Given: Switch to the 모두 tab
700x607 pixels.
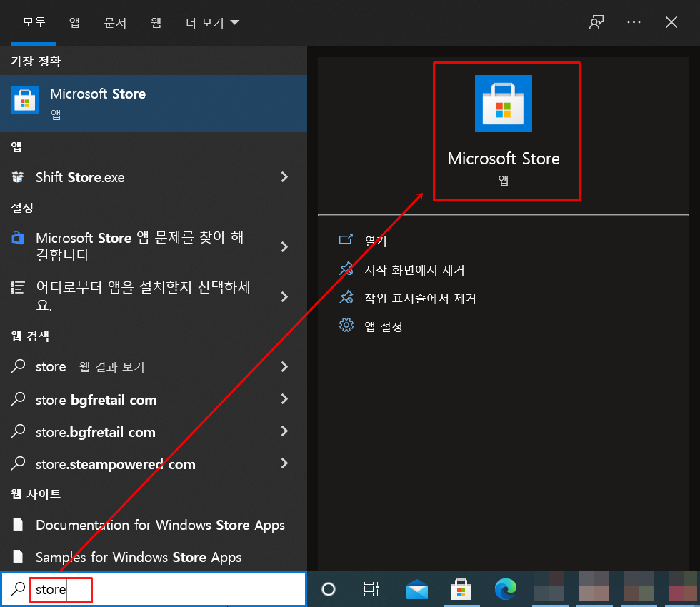Looking at the screenshot, I should coord(34,22).
